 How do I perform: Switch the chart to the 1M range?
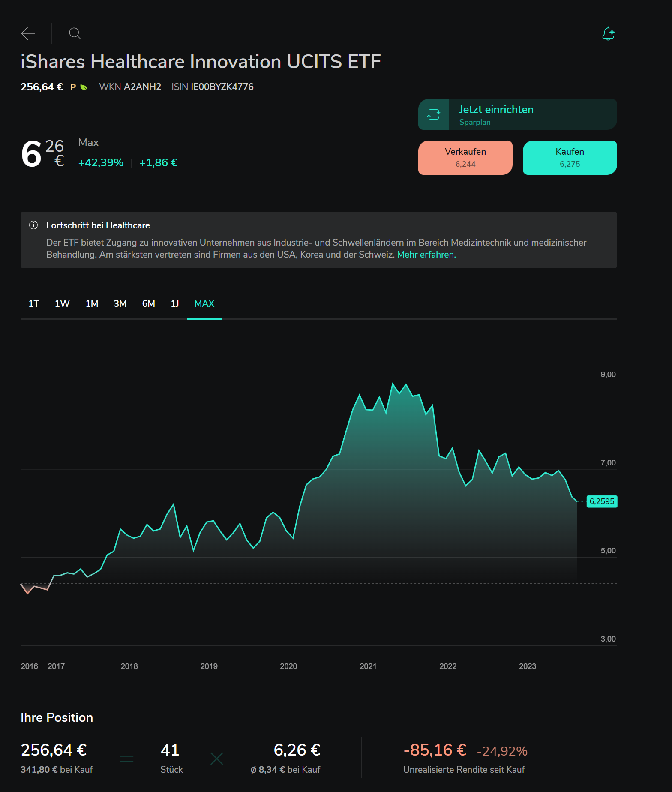tap(92, 304)
